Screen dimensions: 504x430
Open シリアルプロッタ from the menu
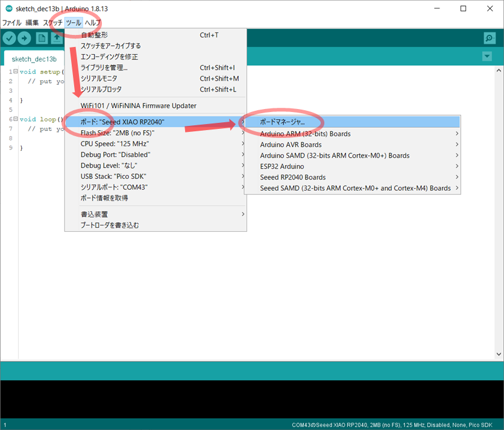point(156,90)
